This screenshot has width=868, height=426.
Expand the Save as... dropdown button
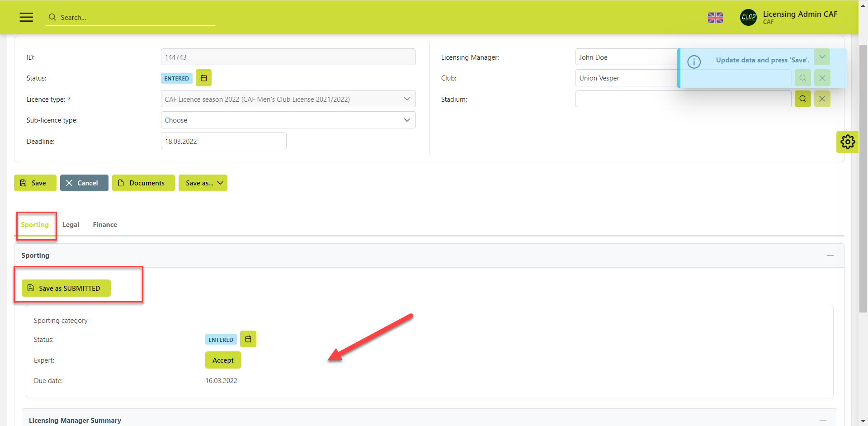click(203, 183)
